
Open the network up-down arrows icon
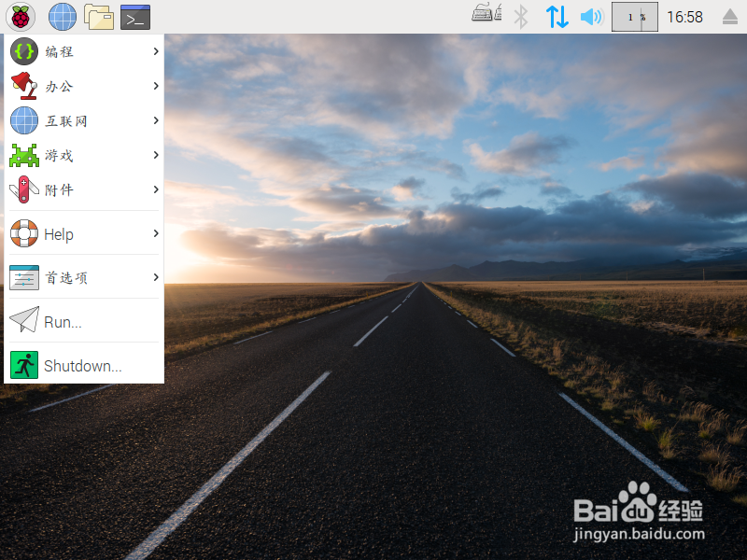click(557, 17)
